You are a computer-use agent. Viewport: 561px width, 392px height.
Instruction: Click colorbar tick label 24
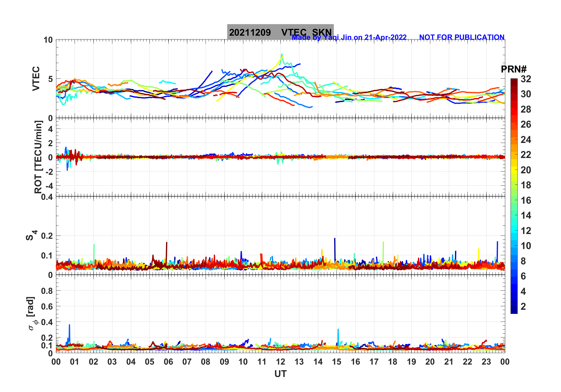click(x=526, y=140)
